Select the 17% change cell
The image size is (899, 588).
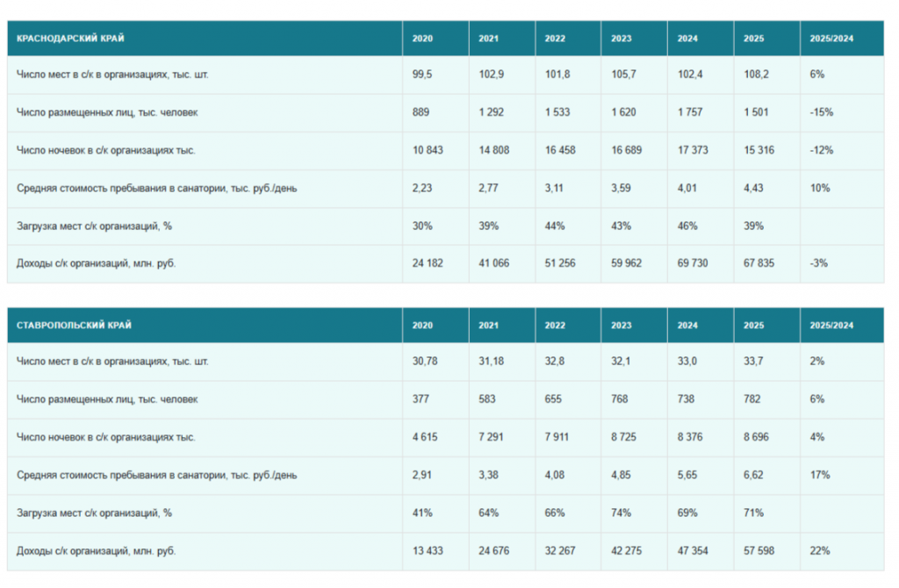820,475
